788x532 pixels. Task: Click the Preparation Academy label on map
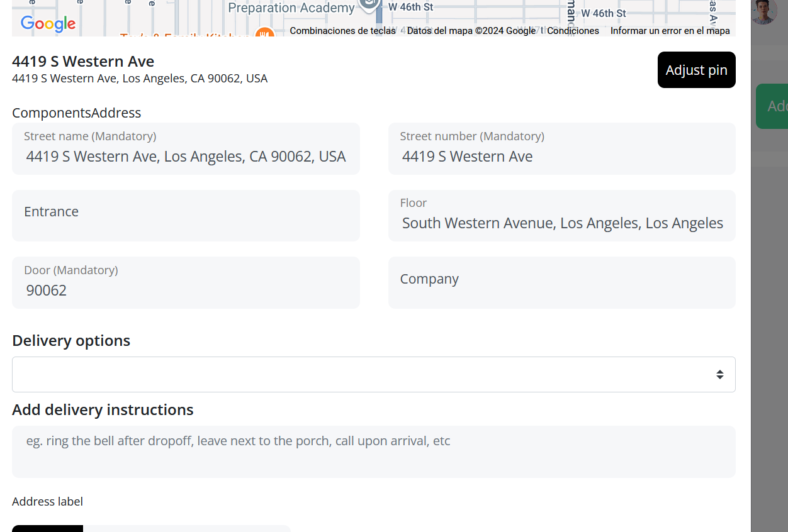pos(291,8)
